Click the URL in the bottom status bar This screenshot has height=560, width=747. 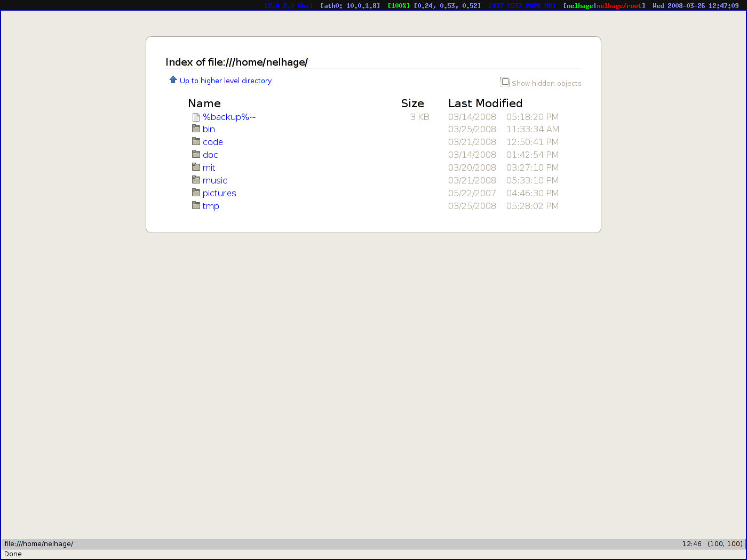(39, 544)
